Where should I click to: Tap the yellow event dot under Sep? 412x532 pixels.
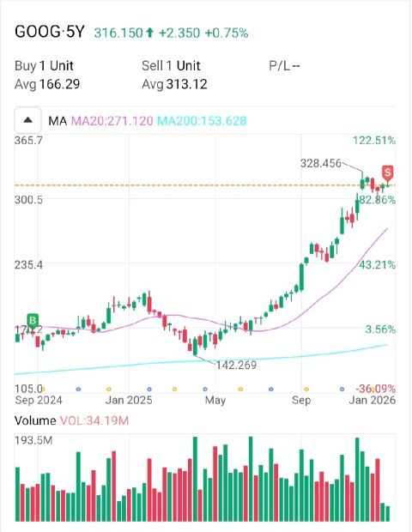pos(306,390)
